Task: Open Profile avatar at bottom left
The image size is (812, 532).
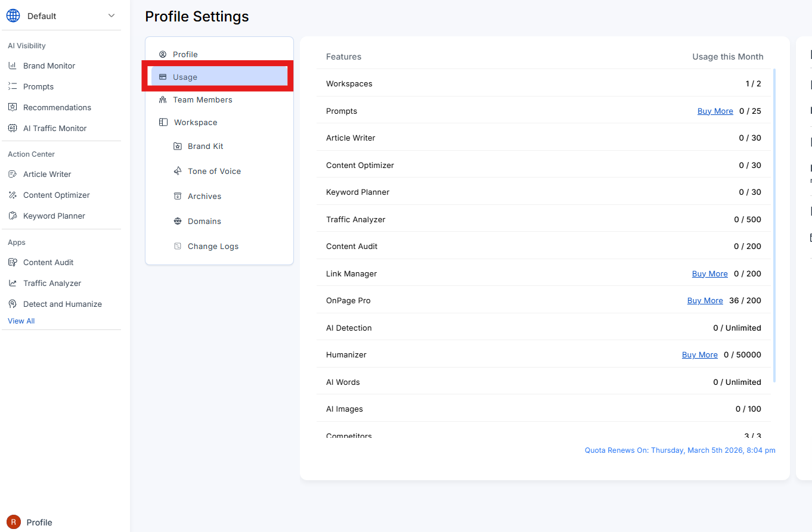Action: pyautogui.click(x=13, y=522)
